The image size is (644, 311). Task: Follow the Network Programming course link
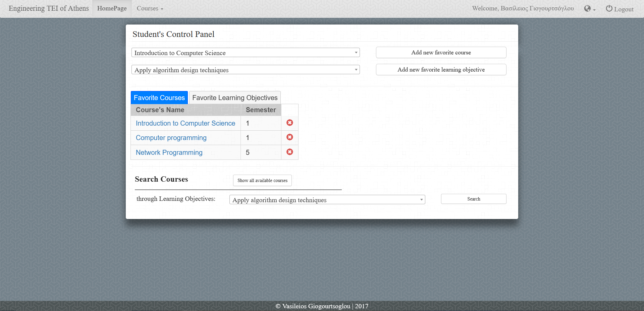click(169, 152)
